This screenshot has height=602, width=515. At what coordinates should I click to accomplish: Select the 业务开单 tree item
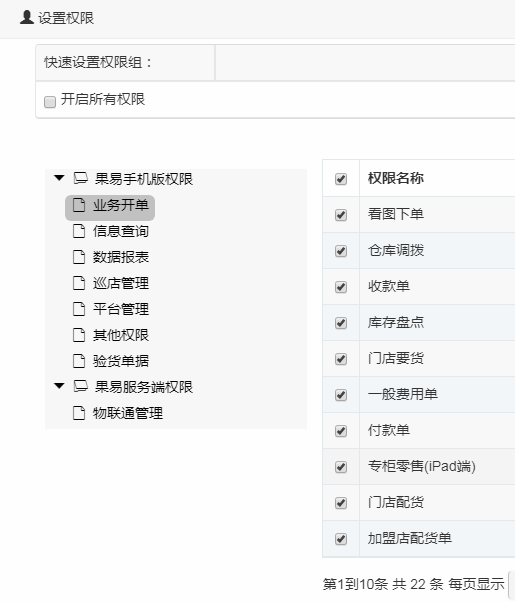point(110,205)
